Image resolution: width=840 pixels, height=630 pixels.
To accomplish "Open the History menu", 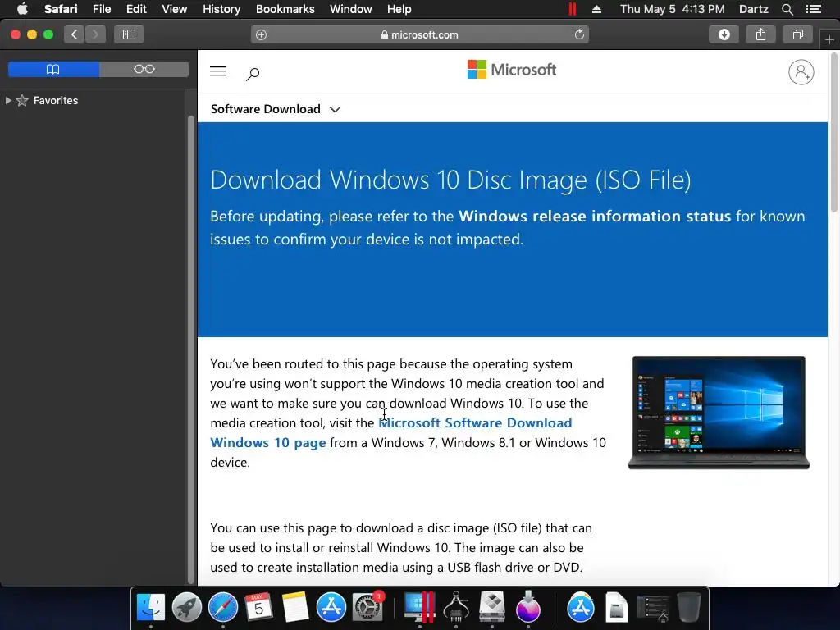I will 221,9.
